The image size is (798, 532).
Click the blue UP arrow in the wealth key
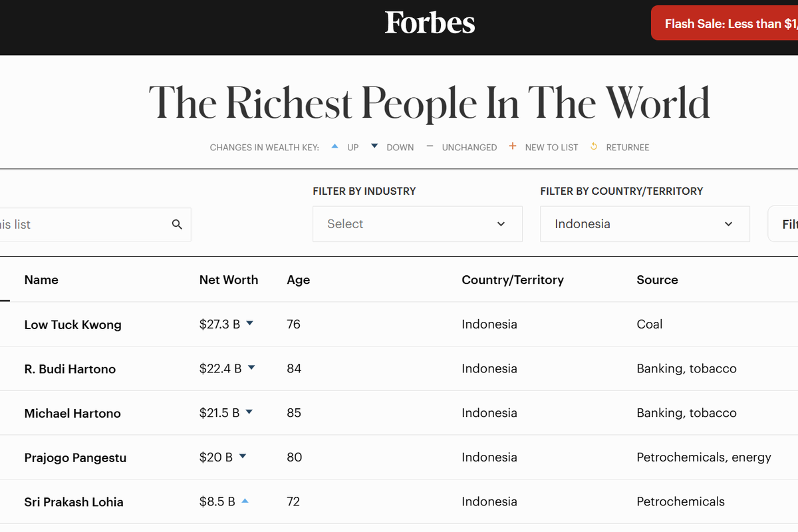334,146
